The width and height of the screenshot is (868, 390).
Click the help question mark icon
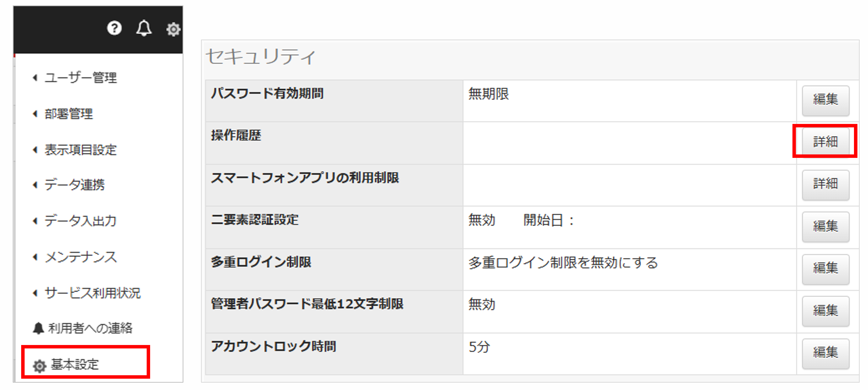pos(114,28)
